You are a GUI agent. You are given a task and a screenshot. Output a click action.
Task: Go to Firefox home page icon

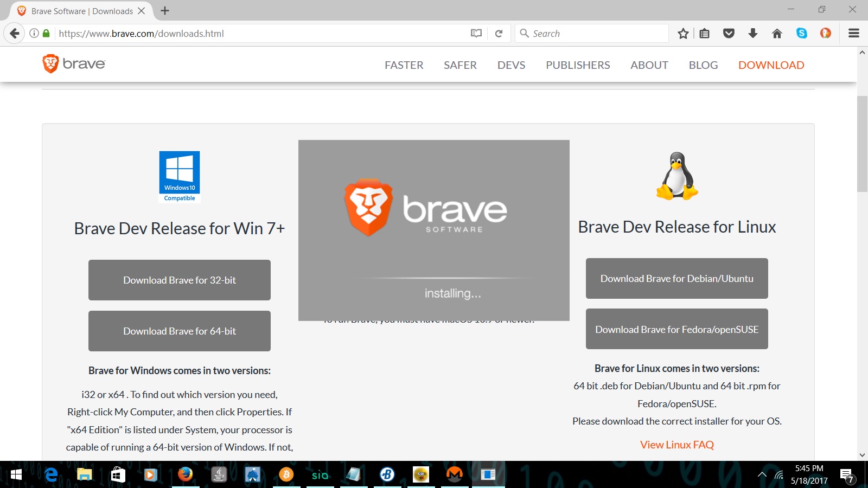pos(777,33)
